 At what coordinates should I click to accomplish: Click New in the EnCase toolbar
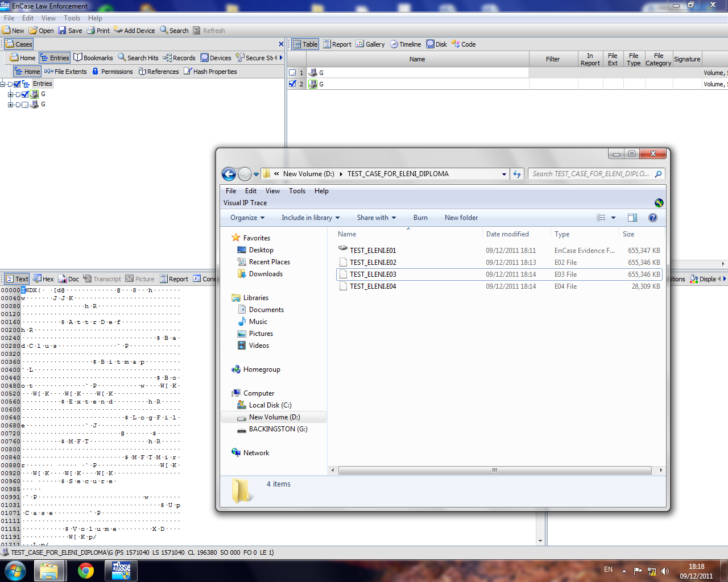[13, 31]
